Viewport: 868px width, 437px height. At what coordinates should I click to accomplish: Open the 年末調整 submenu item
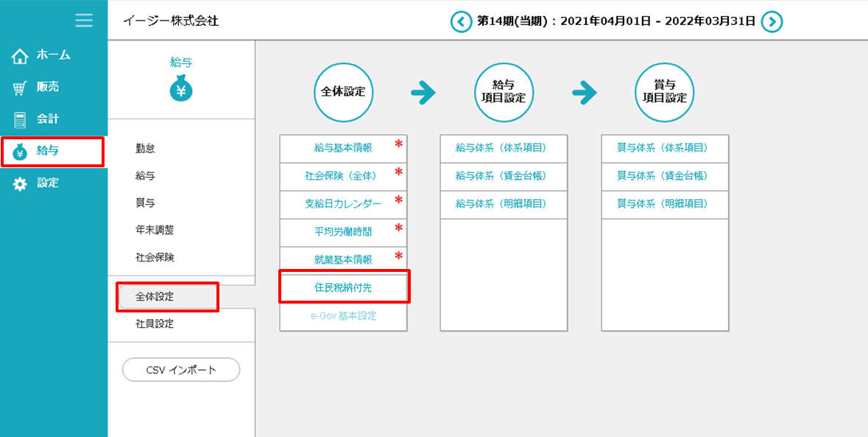click(155, 231)
